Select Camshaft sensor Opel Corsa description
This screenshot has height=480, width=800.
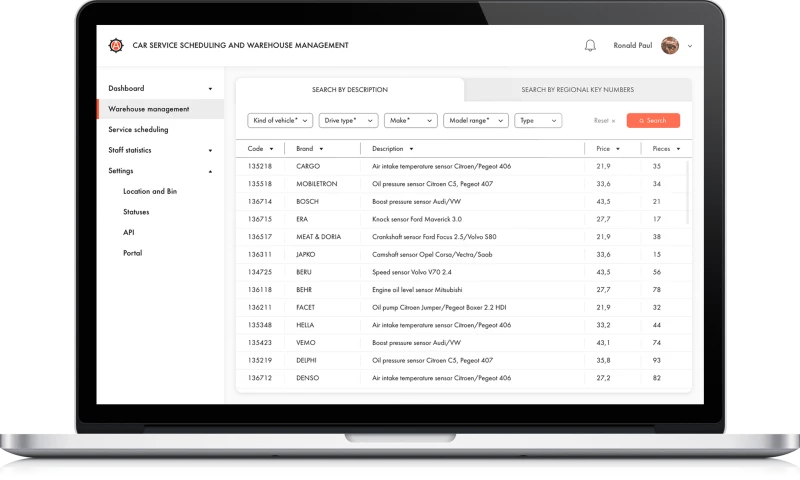[432, 255]
